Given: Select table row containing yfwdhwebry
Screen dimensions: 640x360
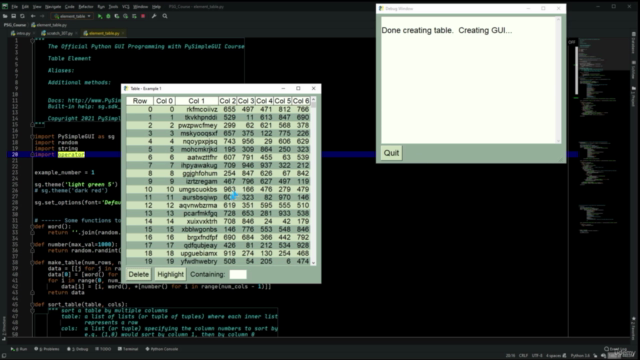Looking at the screenshot, I should click(218, 261).
